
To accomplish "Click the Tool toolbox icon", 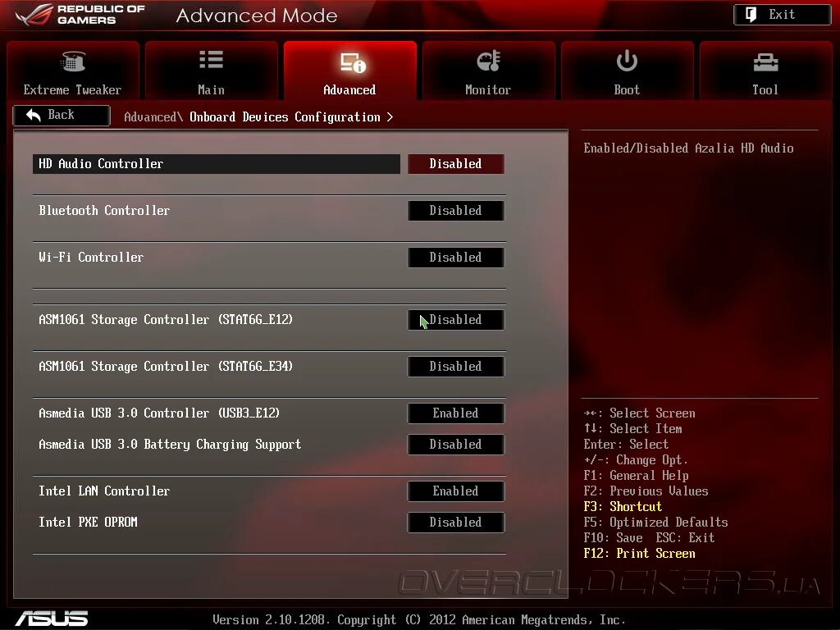I will 765,62.
